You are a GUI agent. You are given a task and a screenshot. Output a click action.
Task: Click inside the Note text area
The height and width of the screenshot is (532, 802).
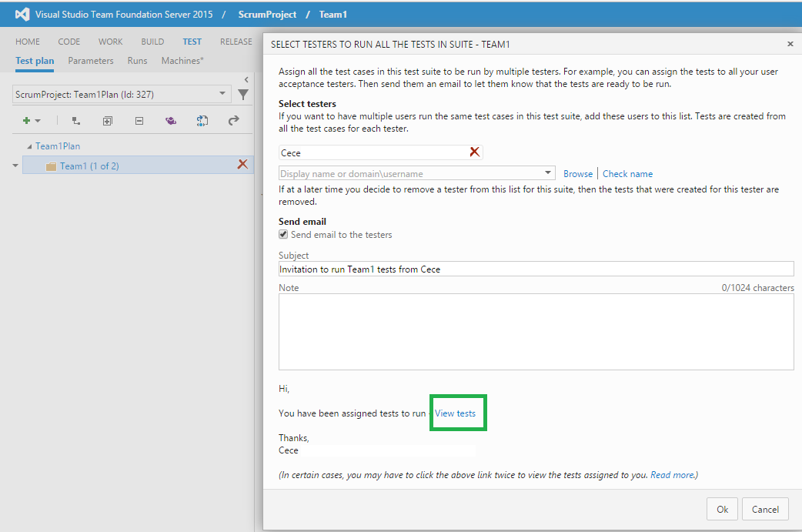click(x=536, y=332)
